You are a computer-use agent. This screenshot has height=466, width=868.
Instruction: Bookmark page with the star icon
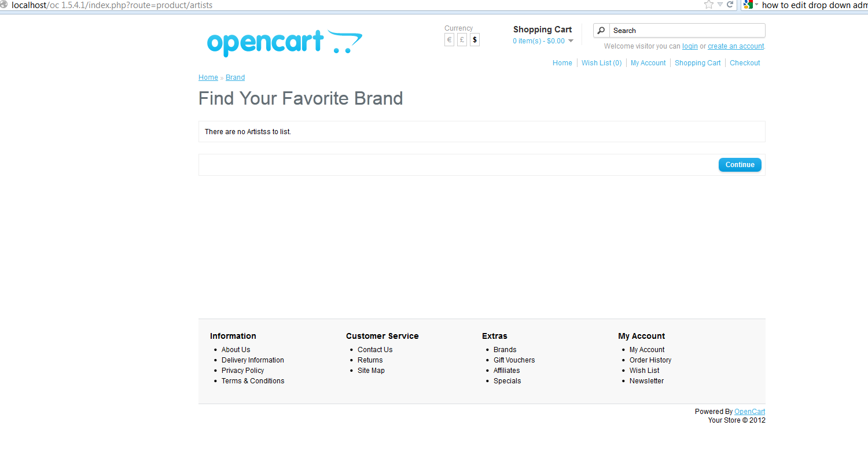pyautogui.click(x=709, y=5)
